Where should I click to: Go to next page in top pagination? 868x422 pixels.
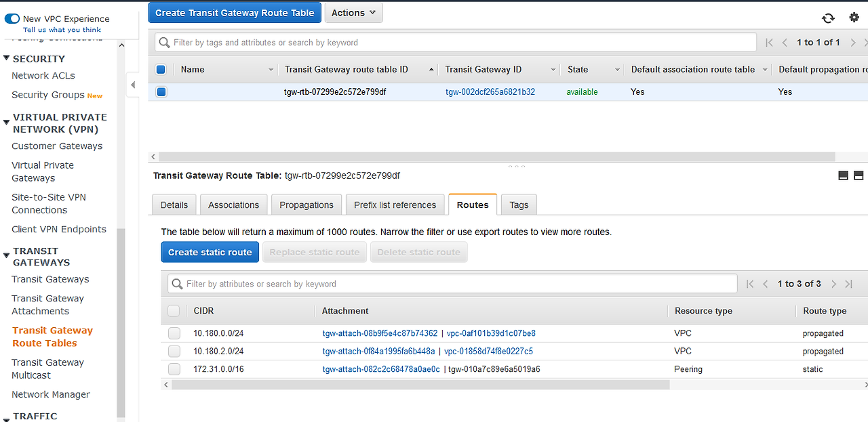(x=852, y=43)
